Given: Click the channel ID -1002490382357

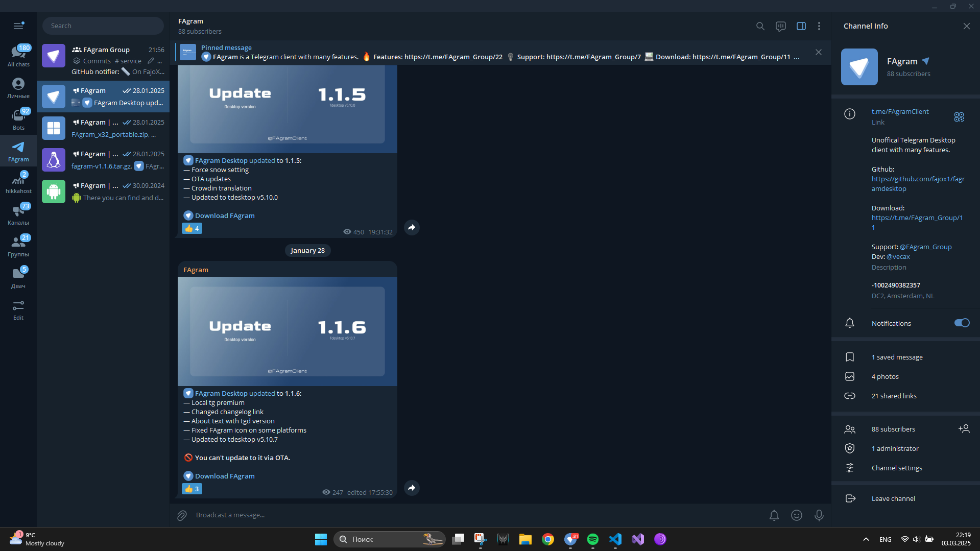Looking at the screenshot, I should (x=896, y=285).
